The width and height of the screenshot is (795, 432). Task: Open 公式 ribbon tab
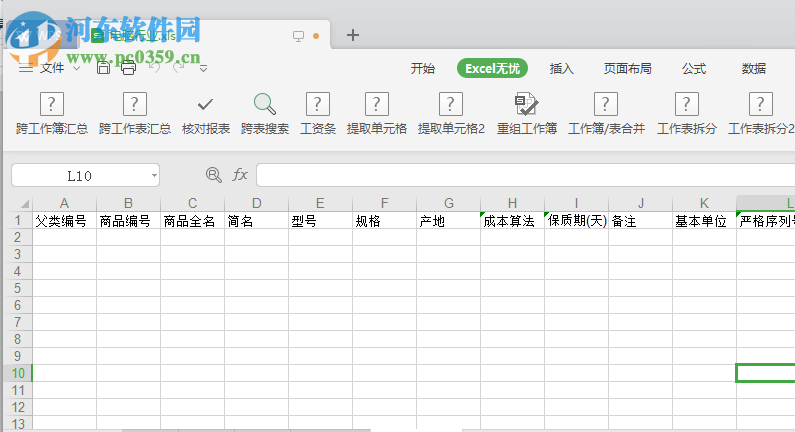(694, 68)
